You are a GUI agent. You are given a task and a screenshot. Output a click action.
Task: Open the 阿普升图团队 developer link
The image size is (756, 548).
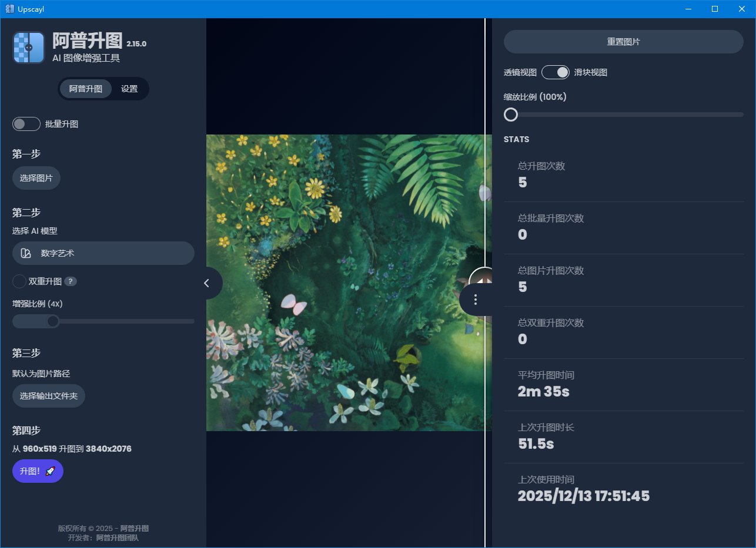coord(118,537)
